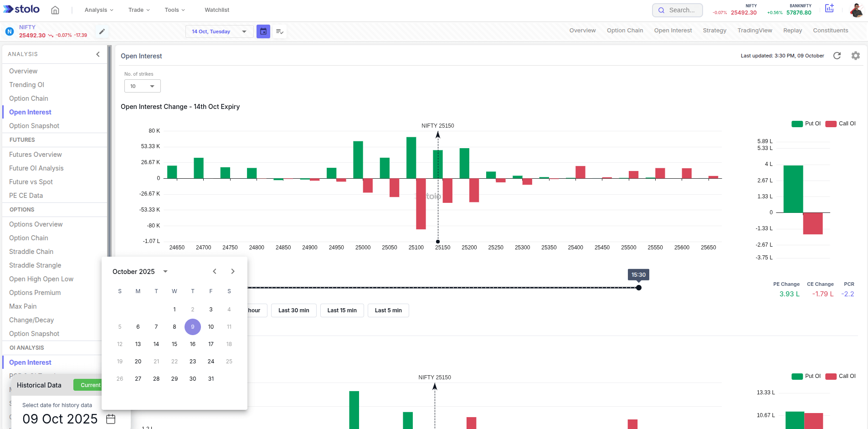
Task: Open the settings gear on Open Interest panel
Action: (x=856, y=56)
